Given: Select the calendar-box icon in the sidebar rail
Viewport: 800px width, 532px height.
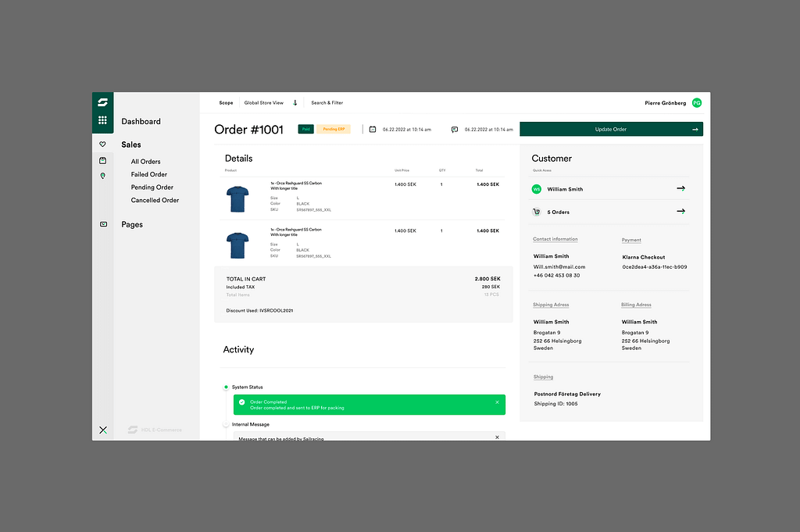Looking at the screenshot, I should click(x=102, y=161).
